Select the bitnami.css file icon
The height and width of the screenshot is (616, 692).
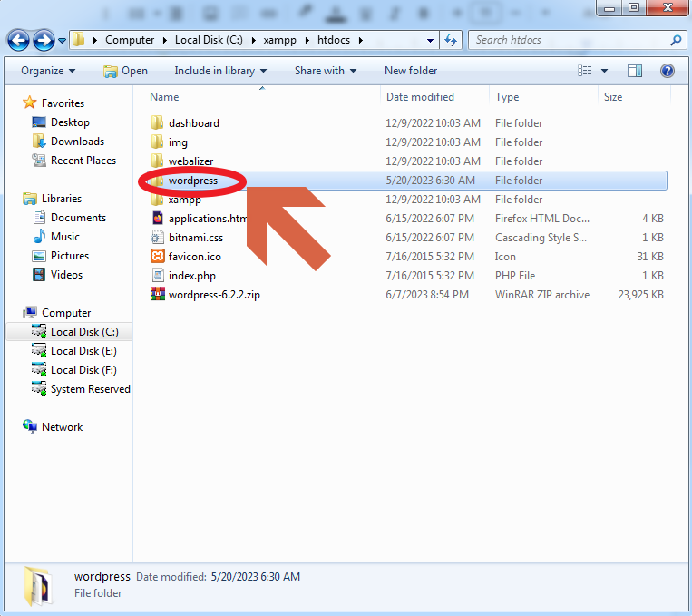tap(157, 237)
